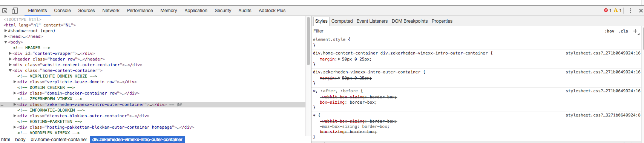
Task: Select the HEADER comment line
Action: tap(32, 48)
